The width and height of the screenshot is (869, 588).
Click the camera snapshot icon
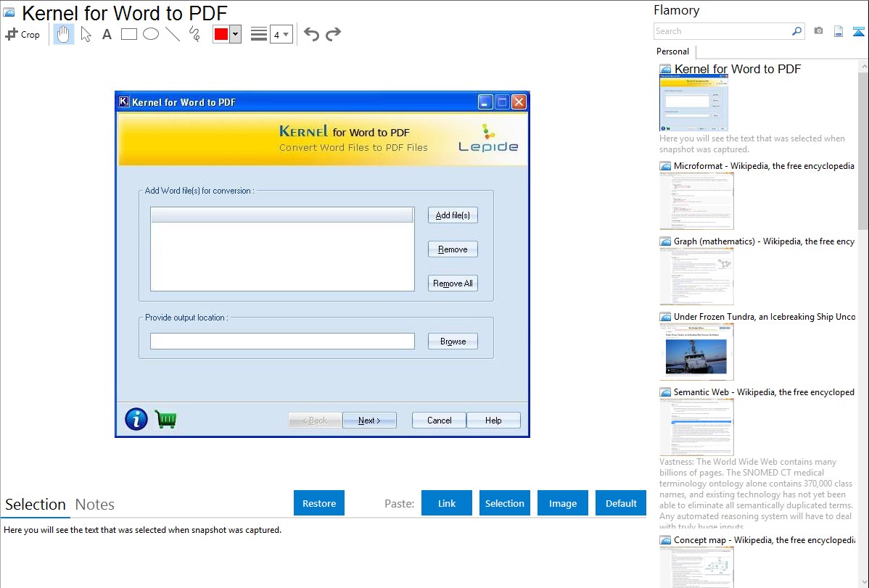tap(818, 31)
